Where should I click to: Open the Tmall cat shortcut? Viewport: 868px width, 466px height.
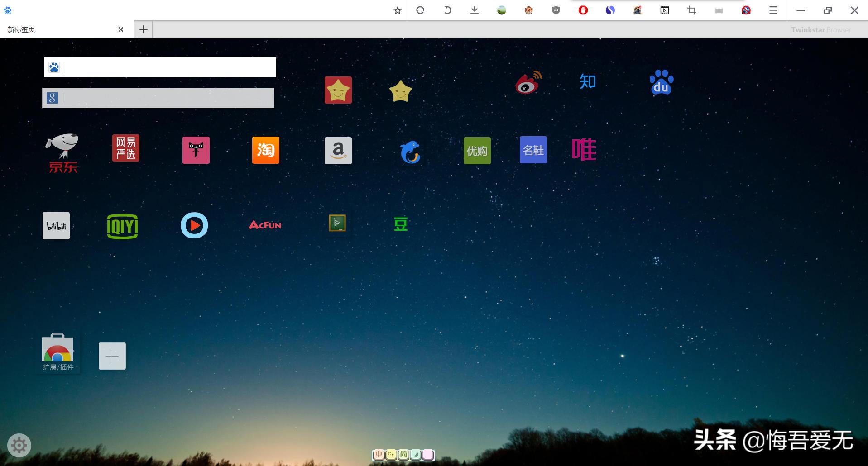(196, 150)
